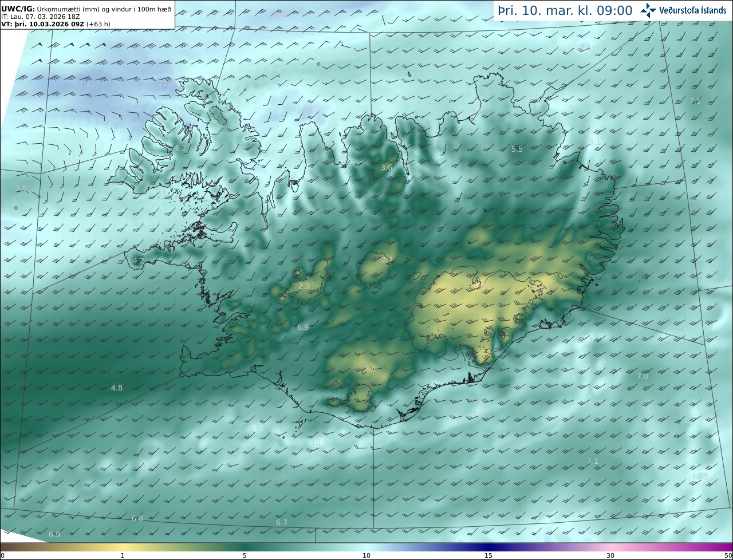Click the 6.2 value in the Westfjords
This screenshot has height=560, width=733.
pyautogui.click(x=181, y=148)
